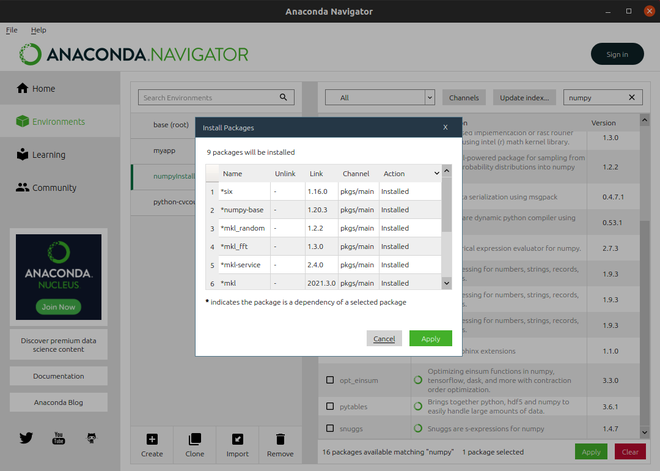Expand the Action column dropdown arrow
The image size is (660, 471).
[x=436, y=173]
